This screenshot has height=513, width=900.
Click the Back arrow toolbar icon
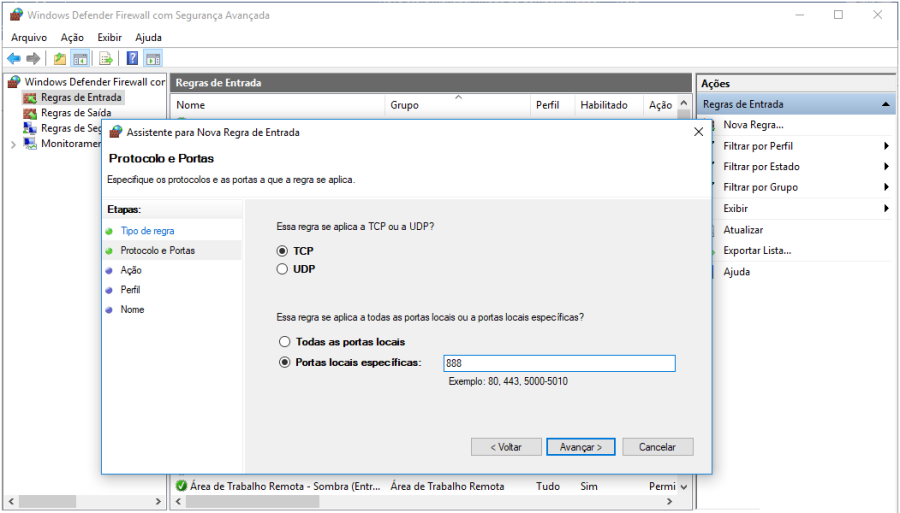(14, 59)
